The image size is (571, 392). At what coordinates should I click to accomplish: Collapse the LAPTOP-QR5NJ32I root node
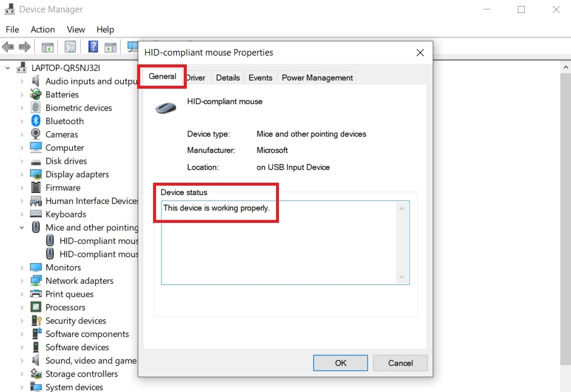point(8,68)
